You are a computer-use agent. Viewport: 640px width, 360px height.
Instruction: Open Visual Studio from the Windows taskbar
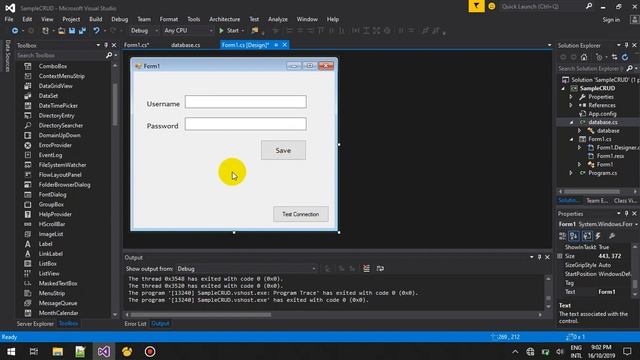coord(103,351)
